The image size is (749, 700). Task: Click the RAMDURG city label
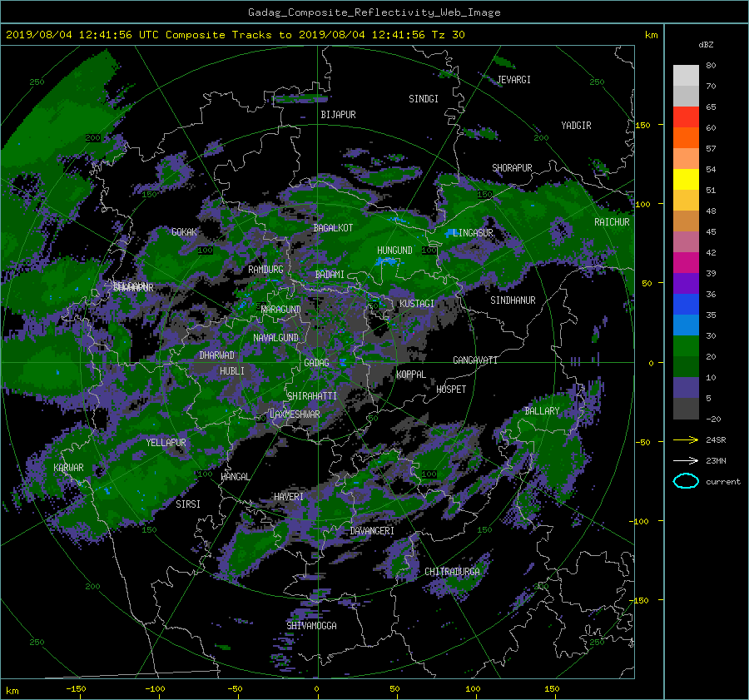click(x=265, y=270)
